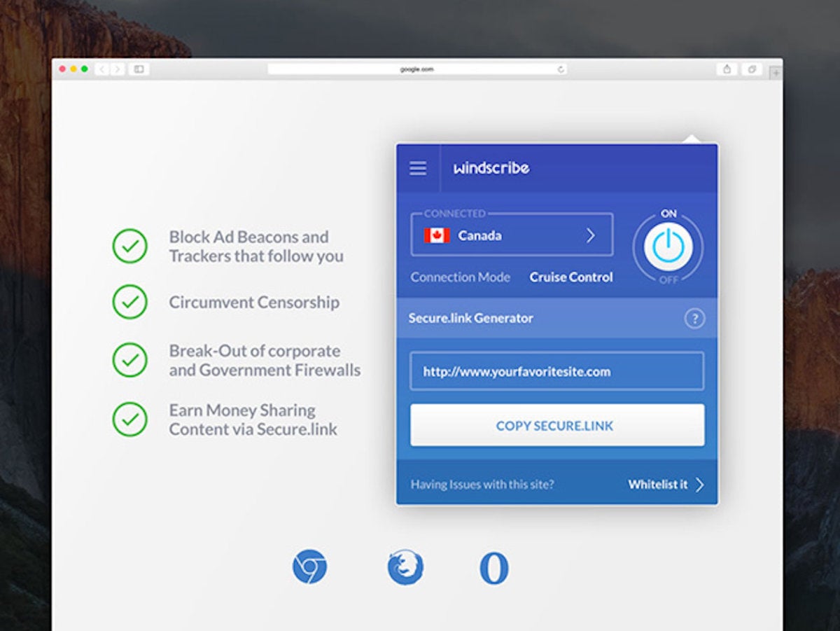Click checkmark beside Break-Out of corporate
Screen dimensions: 840x631
click(x=129, y=360)
